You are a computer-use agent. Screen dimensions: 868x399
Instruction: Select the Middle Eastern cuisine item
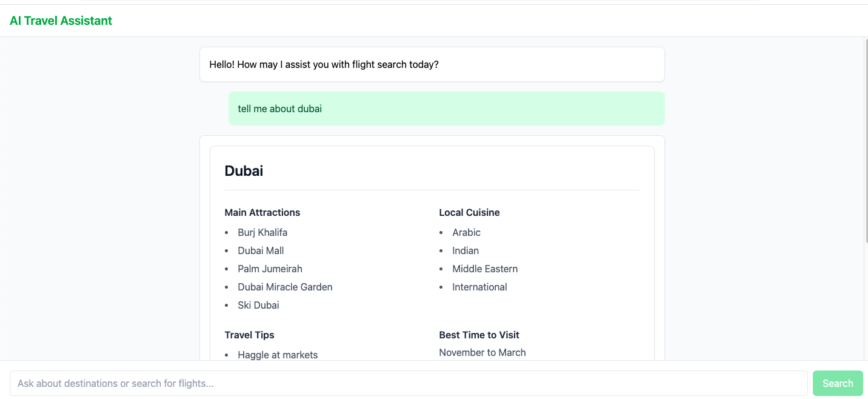pos(485,269)
